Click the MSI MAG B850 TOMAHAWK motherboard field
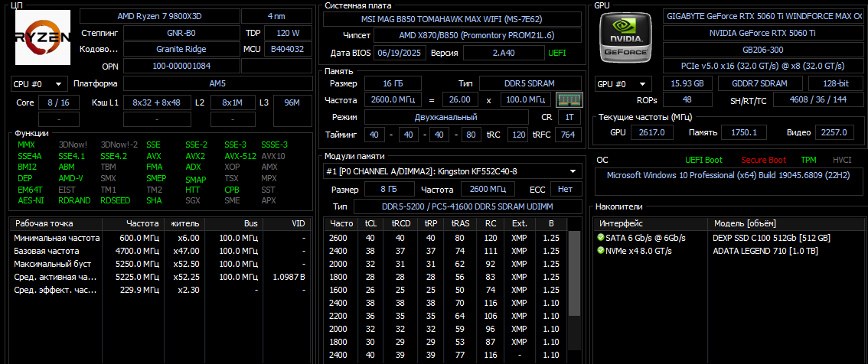 pyautogui.click(x=452, y=19)
